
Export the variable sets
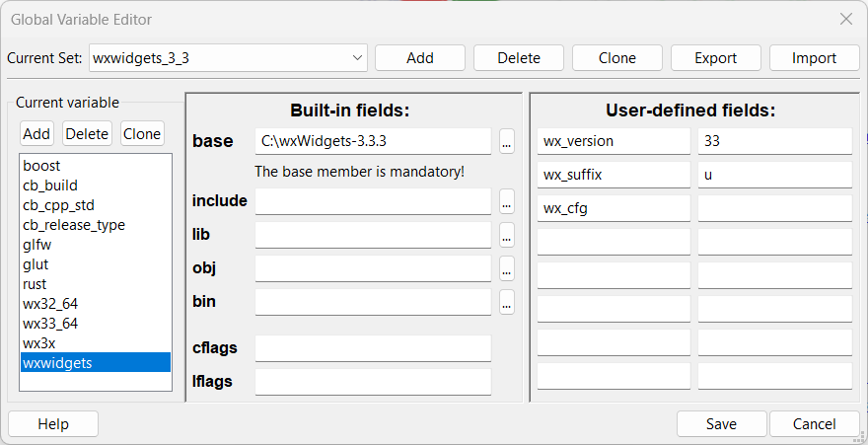(x=716, y=58)
